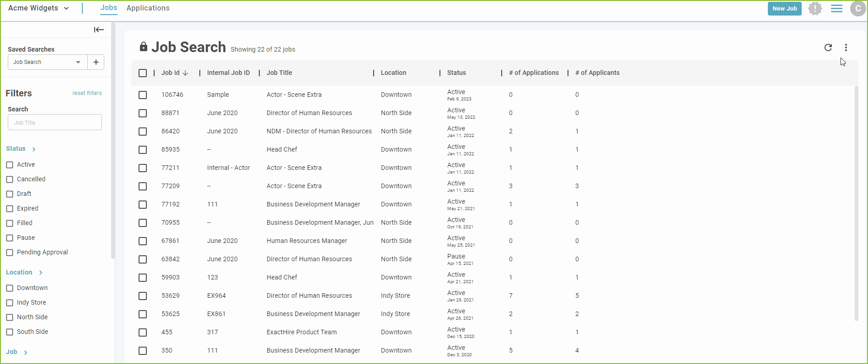Expand the Status filter section
This screenshot has height=364, width=868.
pos(21,149)
